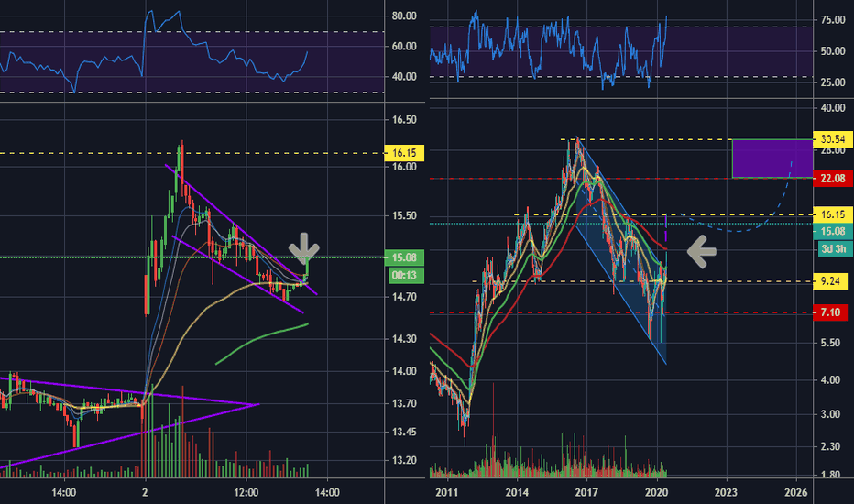This screenshot has height=504, width=854.
Task: Click the 2014 year label on time axis
Action: point(516,493)
